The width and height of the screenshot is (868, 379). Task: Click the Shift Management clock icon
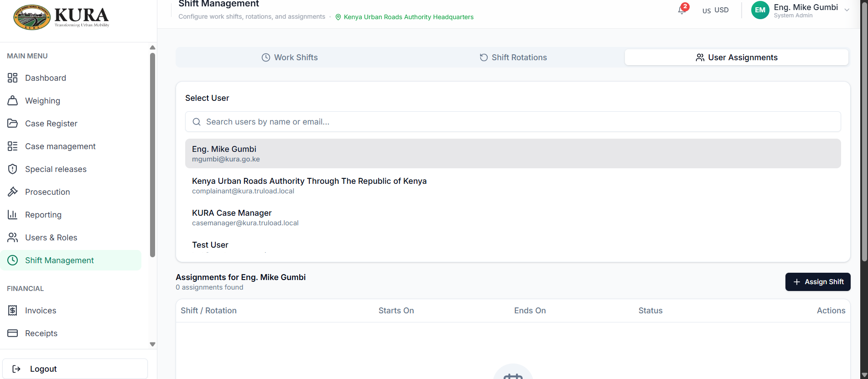coord(13,260)
